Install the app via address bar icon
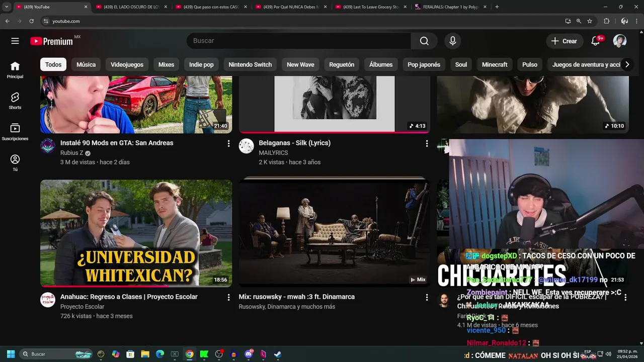The image size is (644, 362). coord(568,21)
